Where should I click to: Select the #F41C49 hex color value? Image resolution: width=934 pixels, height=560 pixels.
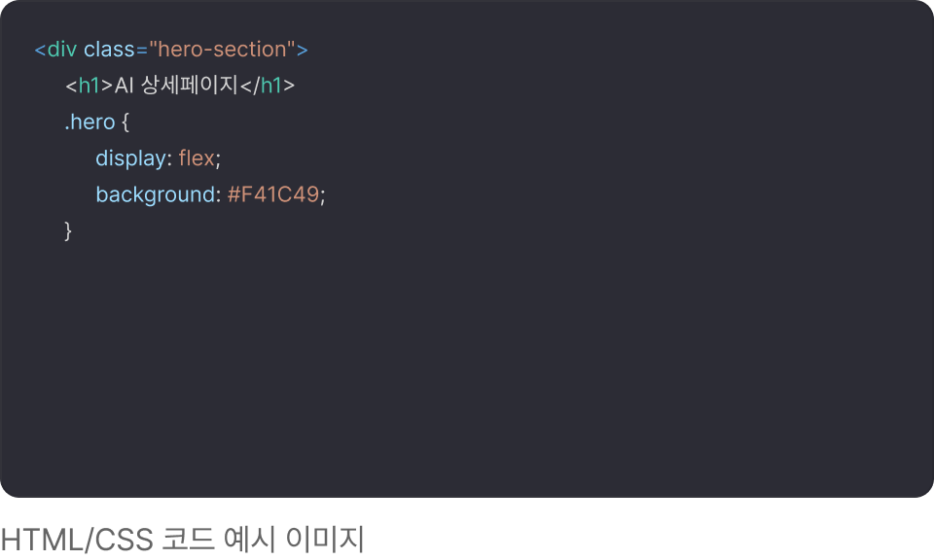point(273,194)
